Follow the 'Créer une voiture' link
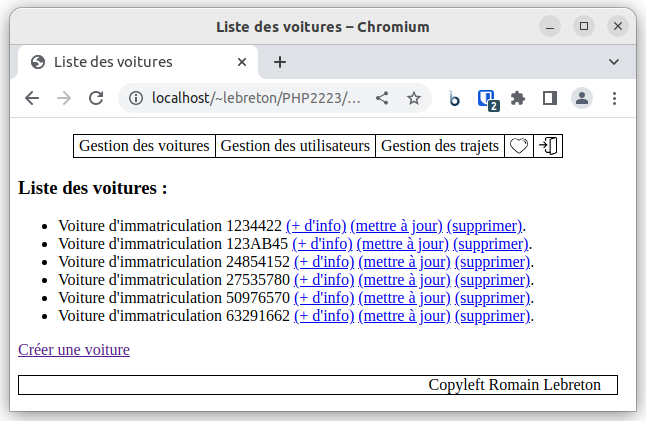Image resolution: width=646 pixels, height=421 pixels. pyautogui.click(x=74, y=350)
